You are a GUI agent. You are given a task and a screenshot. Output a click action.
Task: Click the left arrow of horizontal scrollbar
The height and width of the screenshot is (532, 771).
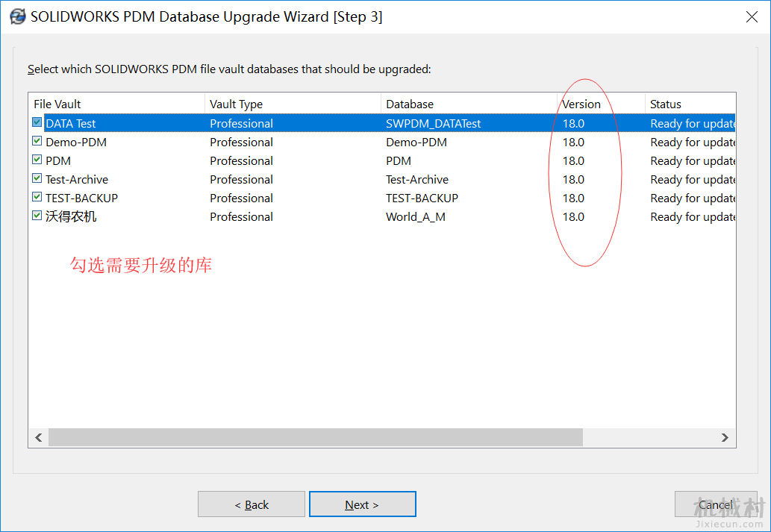(x=39, y=437)
